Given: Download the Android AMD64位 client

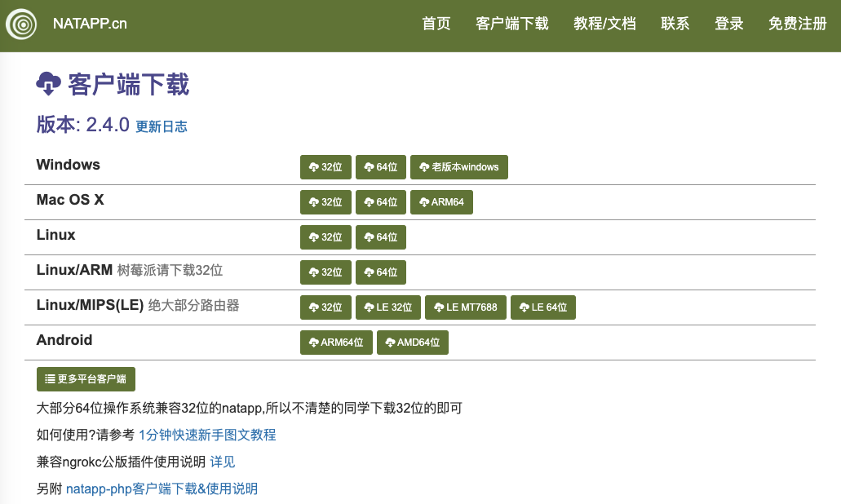Looking at the screenshot, I should [x=413, y=343].
